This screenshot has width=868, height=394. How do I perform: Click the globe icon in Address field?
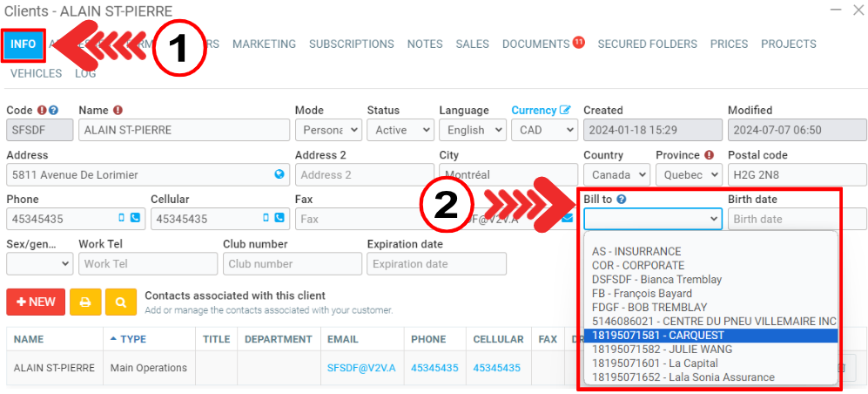[279, 174]
